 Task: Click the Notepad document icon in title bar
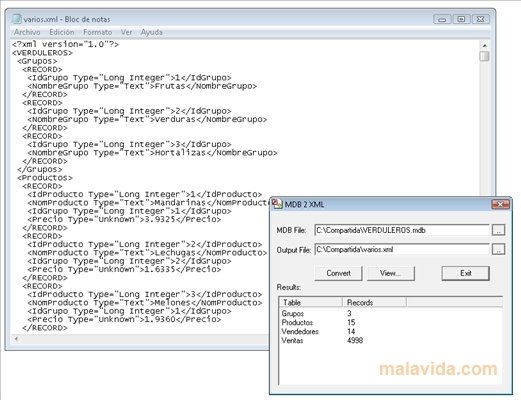(17, 19)
